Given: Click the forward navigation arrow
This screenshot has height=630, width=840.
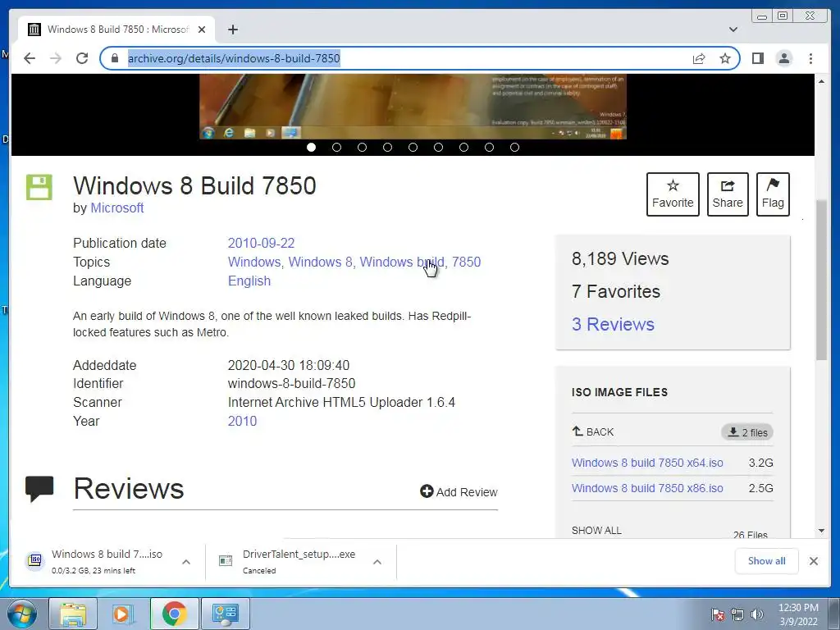Looking at the screenshot, I should (56, 58).
